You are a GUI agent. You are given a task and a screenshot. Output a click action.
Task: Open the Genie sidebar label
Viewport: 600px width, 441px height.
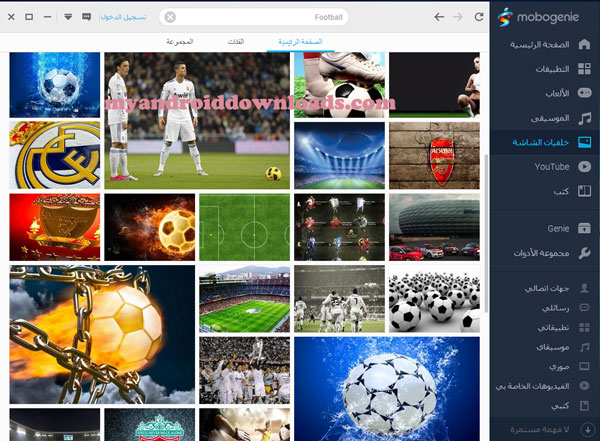click(558, 229)
